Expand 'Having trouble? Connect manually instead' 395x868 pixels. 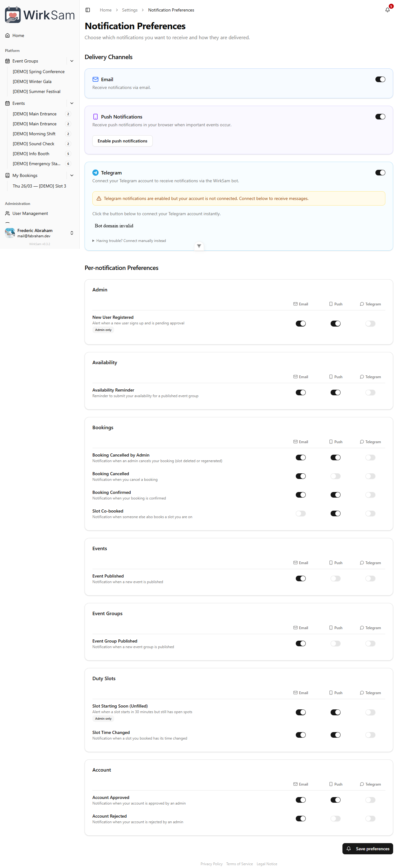129,241
